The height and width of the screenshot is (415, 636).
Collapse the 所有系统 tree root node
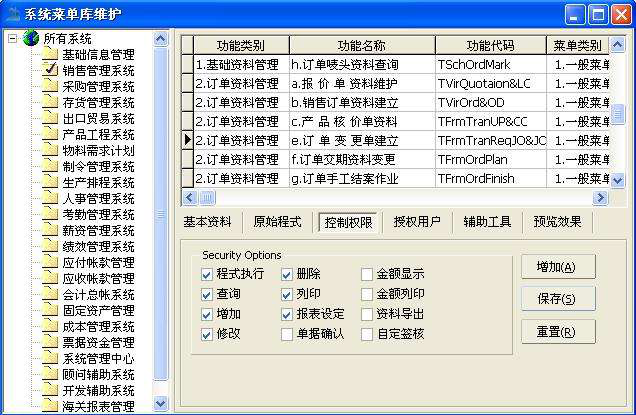tap(12, 38)
